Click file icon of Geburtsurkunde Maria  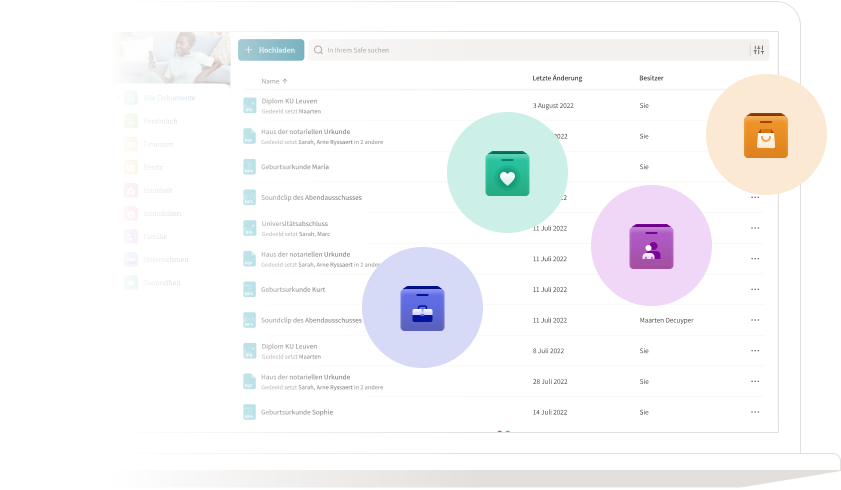(x=249, y=167)
